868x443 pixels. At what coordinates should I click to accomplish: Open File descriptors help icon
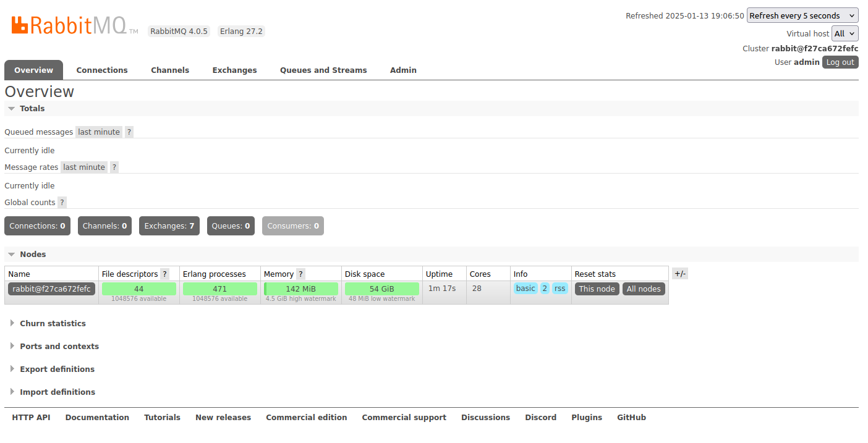click(165, 274)
